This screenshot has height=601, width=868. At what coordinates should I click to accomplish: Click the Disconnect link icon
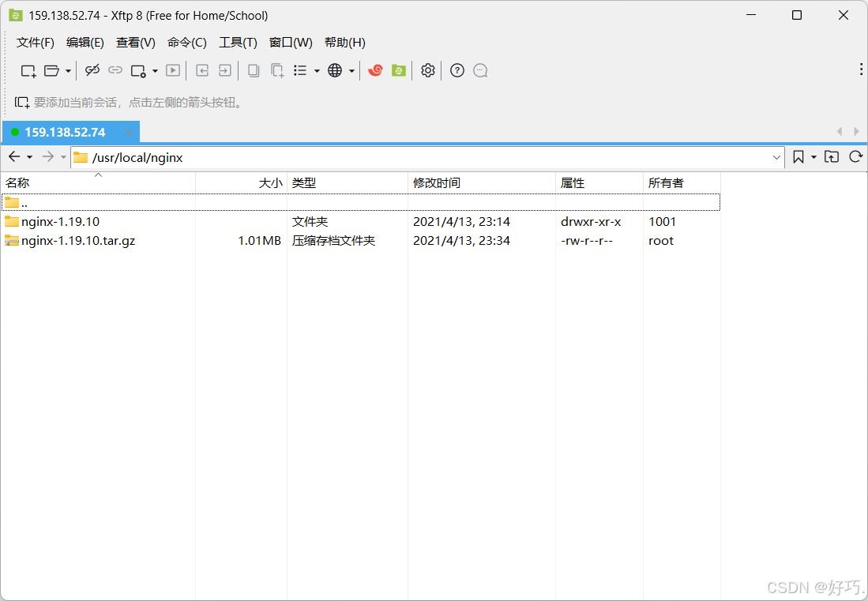[92, 70]
